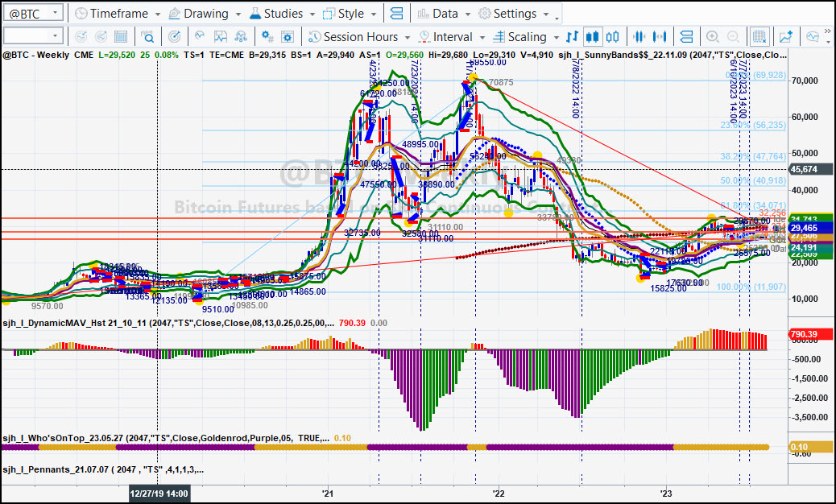Expand the Data dropdown arrow
The image size is (836, 504).
[x=468, y=14]
